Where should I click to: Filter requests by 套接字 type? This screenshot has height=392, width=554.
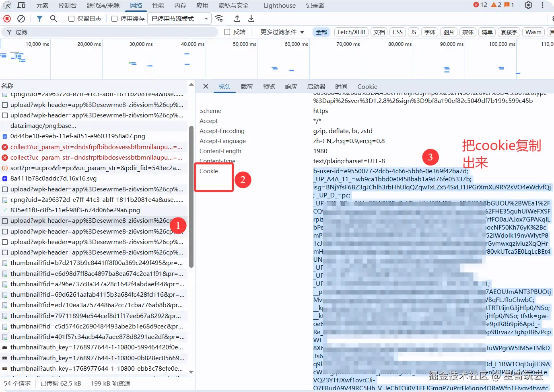pos(509,32)
